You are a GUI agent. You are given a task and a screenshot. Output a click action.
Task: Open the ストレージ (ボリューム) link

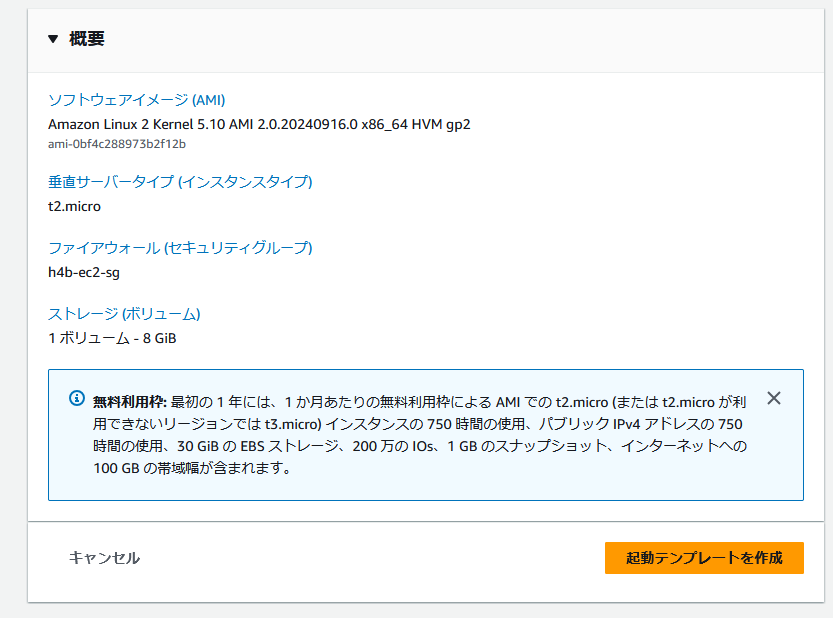pyautogui.click(x=124, y=314)
